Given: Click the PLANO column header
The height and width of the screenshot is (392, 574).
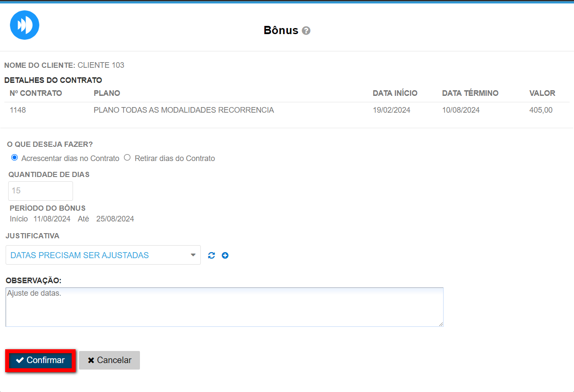Looking at the screenshot, I should pos(107,93).
